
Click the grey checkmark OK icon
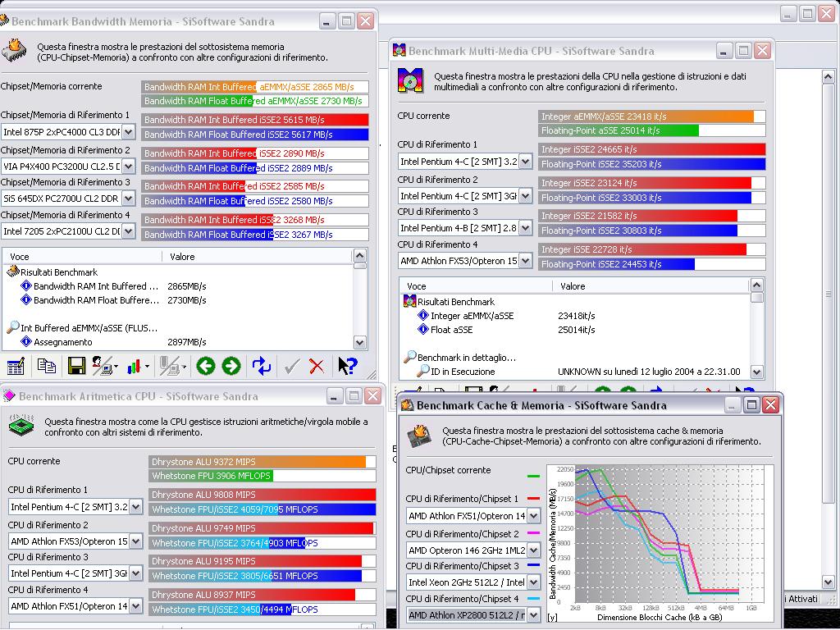(x=292, y=367)
